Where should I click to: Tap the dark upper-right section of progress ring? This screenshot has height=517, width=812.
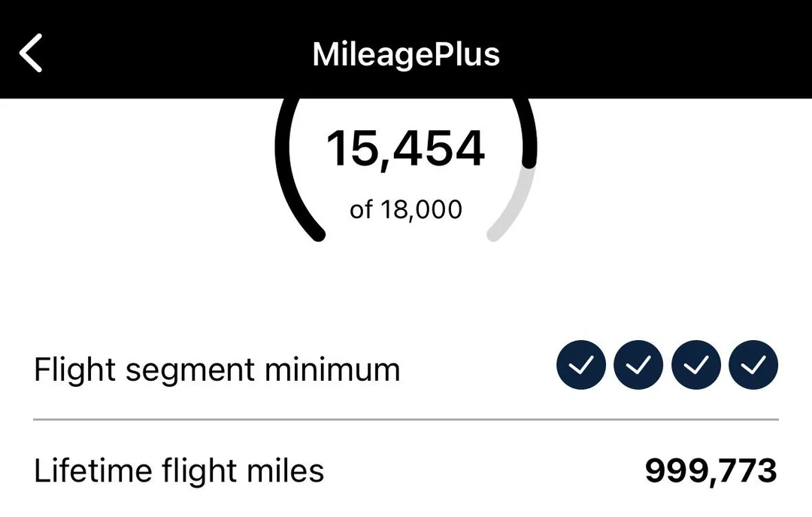pos(529,132)
